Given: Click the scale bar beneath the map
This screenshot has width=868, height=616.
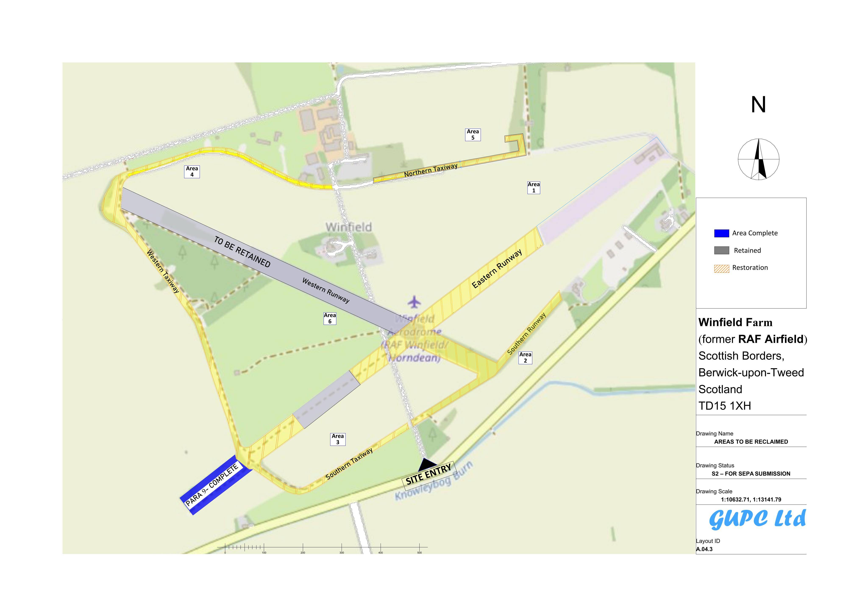Looking at the screenshot, I should click(x=322, y=548).
